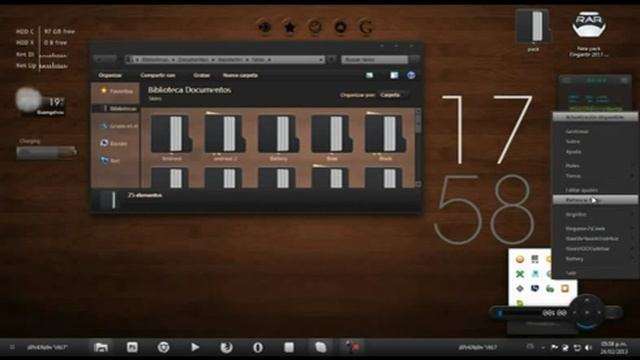
Task: Open the android 2 folder
Action: [225, 137]
